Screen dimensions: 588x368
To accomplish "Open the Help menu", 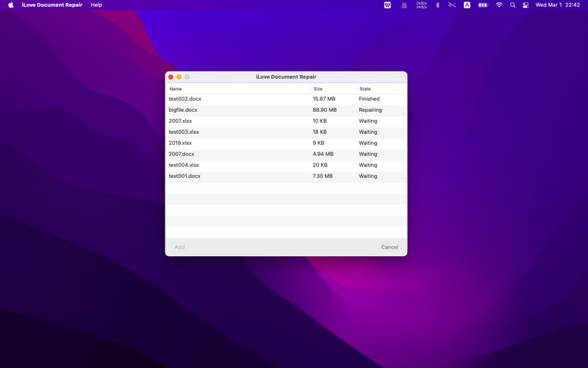I will 96,5.
